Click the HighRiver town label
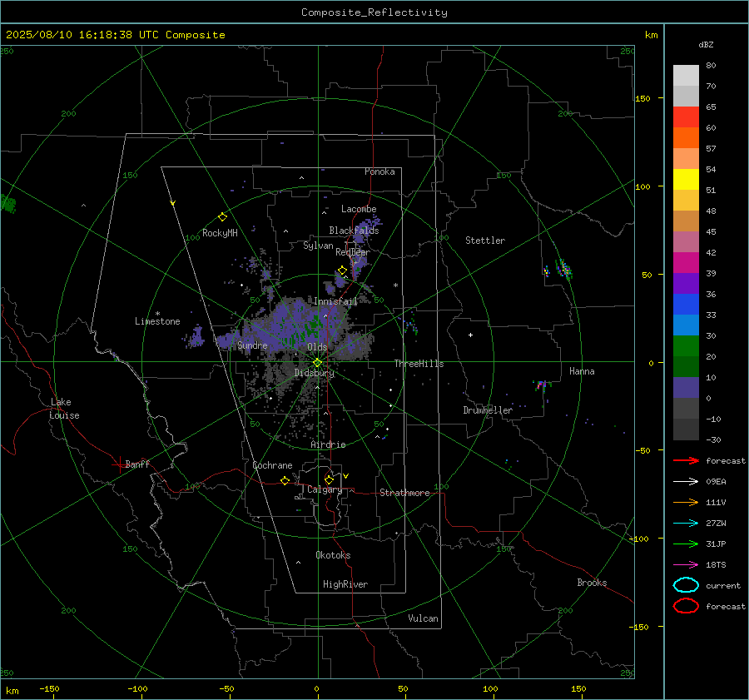Viewport: 749px width, 700px height. [345, 584]
